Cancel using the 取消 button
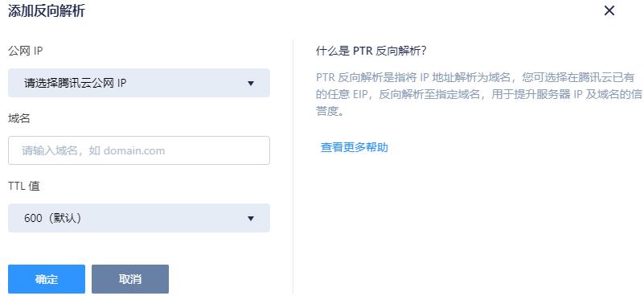The width and height of the screenshot is (644, 300). pos(130,279)
